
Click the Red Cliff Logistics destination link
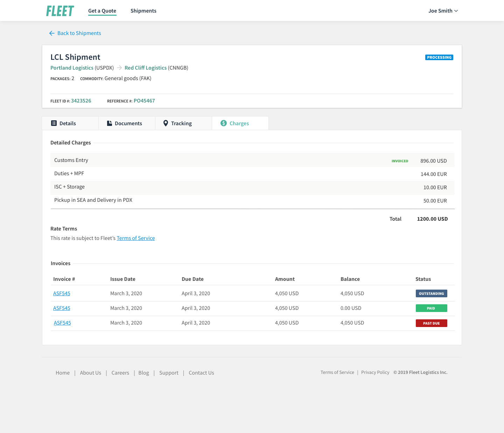(x=146, y=68)
